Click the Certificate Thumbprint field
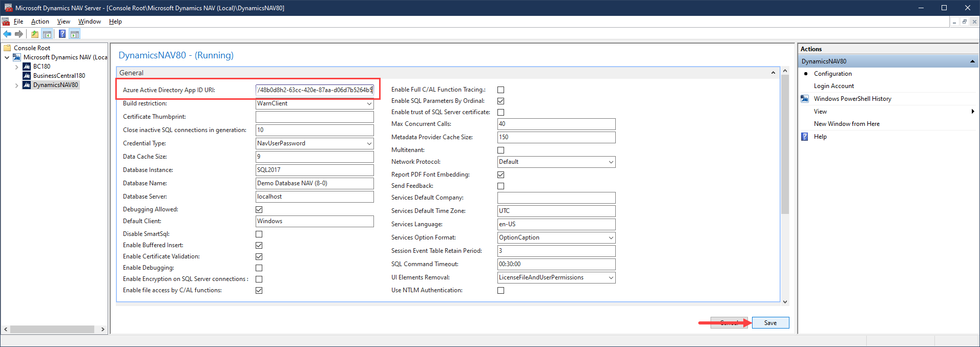This screenshot has height=347, width=980. pyautogui.click(x=315, y=117)
